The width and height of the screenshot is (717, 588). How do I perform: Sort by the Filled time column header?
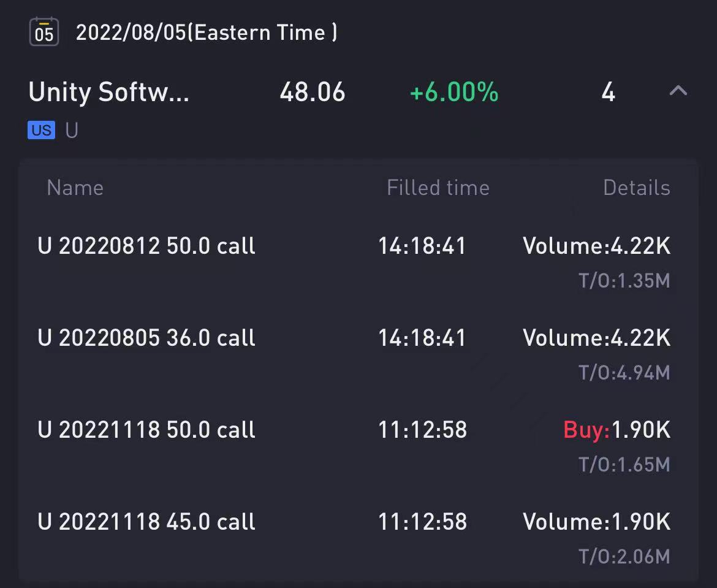coord(438,188)
